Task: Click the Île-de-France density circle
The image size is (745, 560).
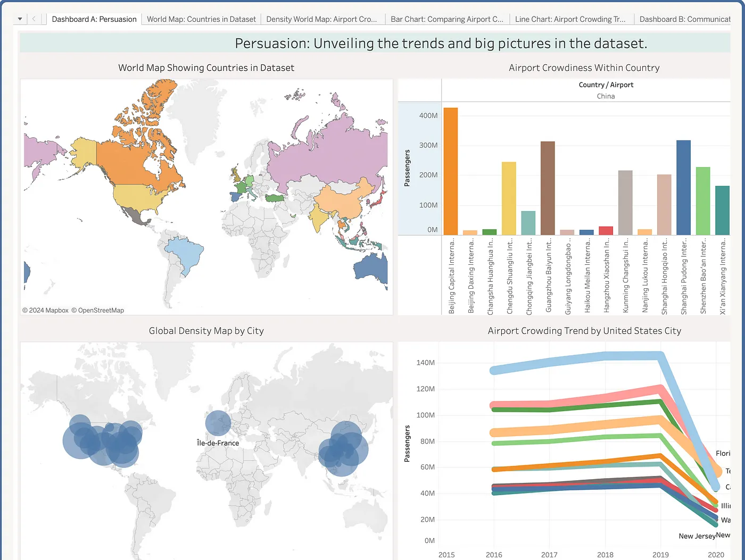Action: pos(218,423)
